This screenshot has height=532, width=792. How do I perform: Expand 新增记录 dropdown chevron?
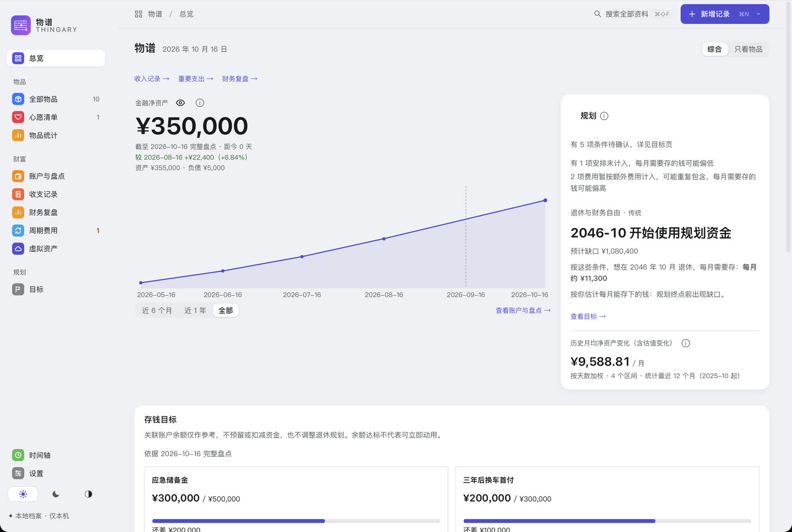tap(758, 14)
